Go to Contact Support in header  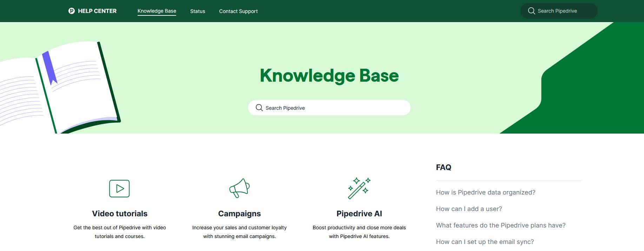(238, 11)
